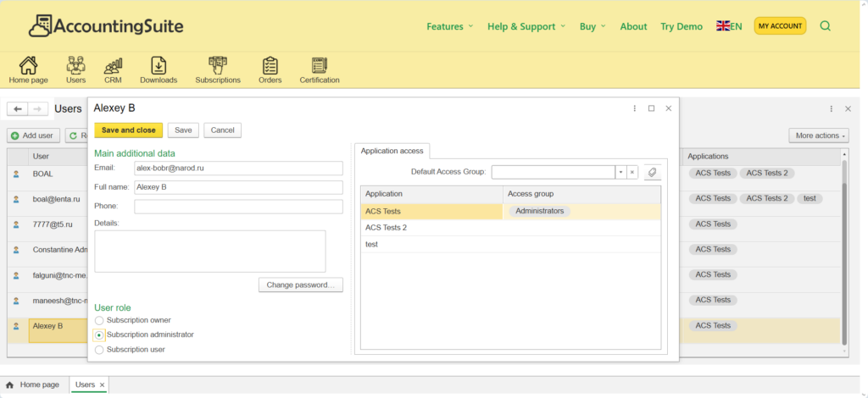Click the Full name input field
Screen dimensions: 868x398
238,187
